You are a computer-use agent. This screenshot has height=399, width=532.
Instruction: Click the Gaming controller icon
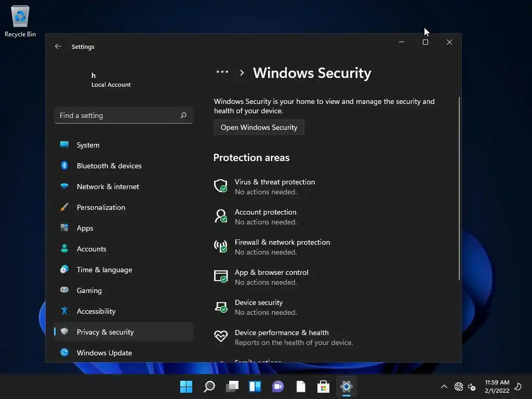point(64,290)
